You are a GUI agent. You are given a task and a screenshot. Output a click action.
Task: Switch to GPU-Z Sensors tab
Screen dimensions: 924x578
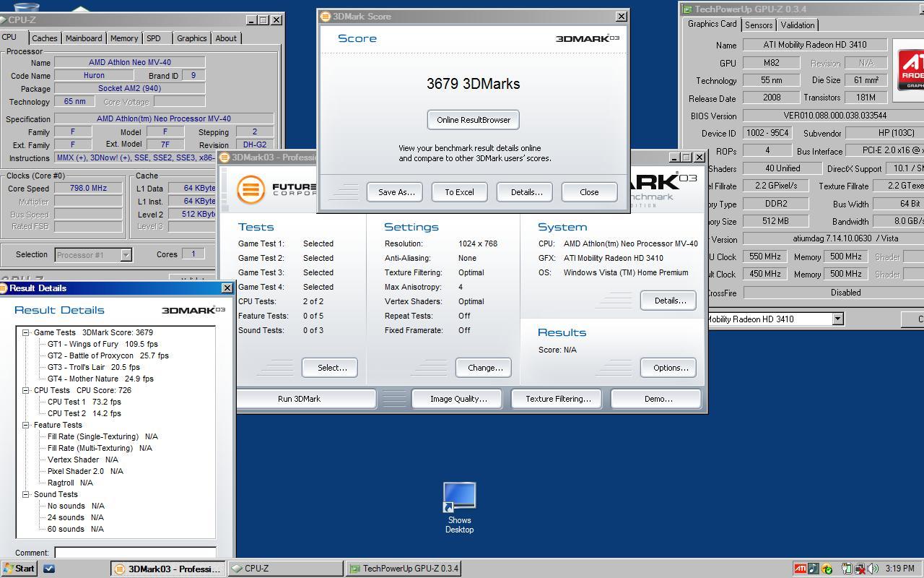[759, 25]
